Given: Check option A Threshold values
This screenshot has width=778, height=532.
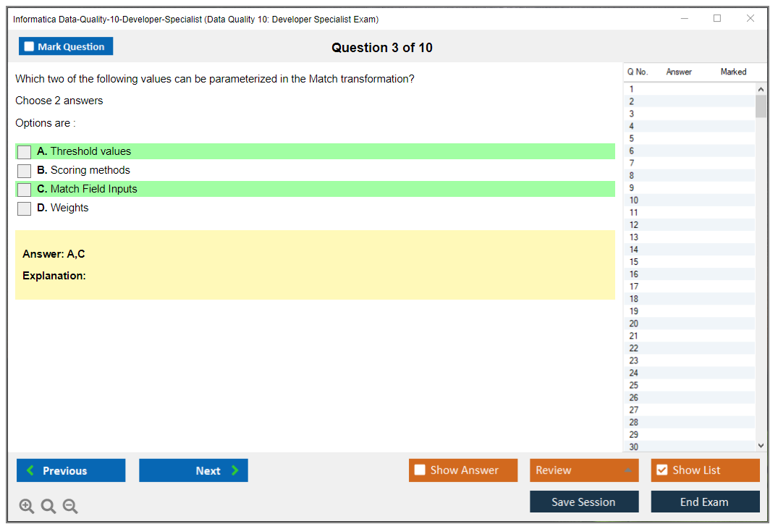Looking at the screenshot, I should coord(25,152).
